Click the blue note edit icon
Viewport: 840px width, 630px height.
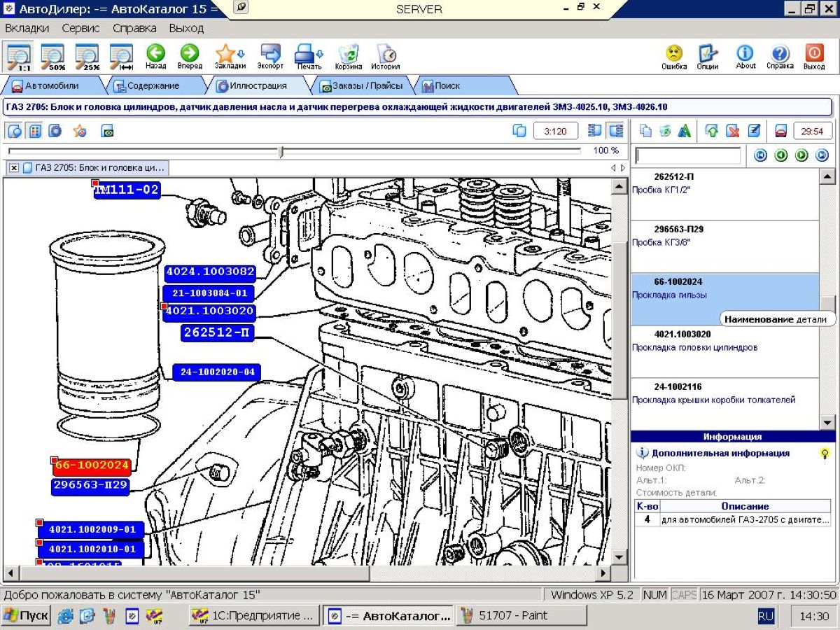[753, 131]
